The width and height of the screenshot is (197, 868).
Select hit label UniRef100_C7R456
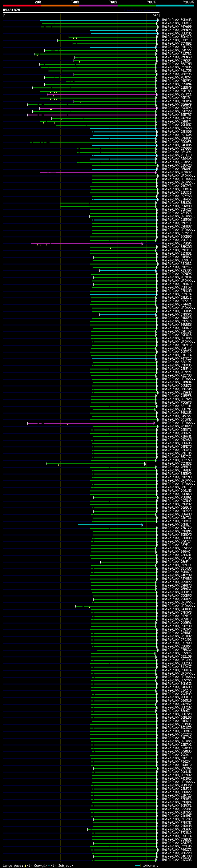pos(177,200)
